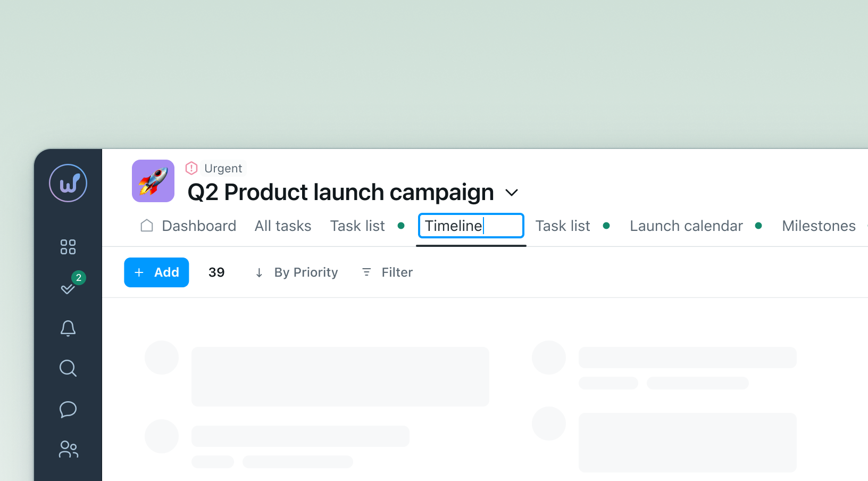Click the Urgent label
The width and height of the screenshot is (868, 481).
click(223, 169)
